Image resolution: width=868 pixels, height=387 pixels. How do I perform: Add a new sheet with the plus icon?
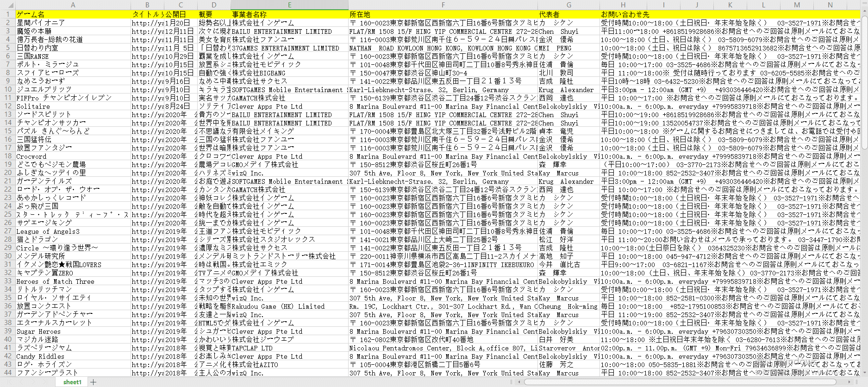(94, 382)
